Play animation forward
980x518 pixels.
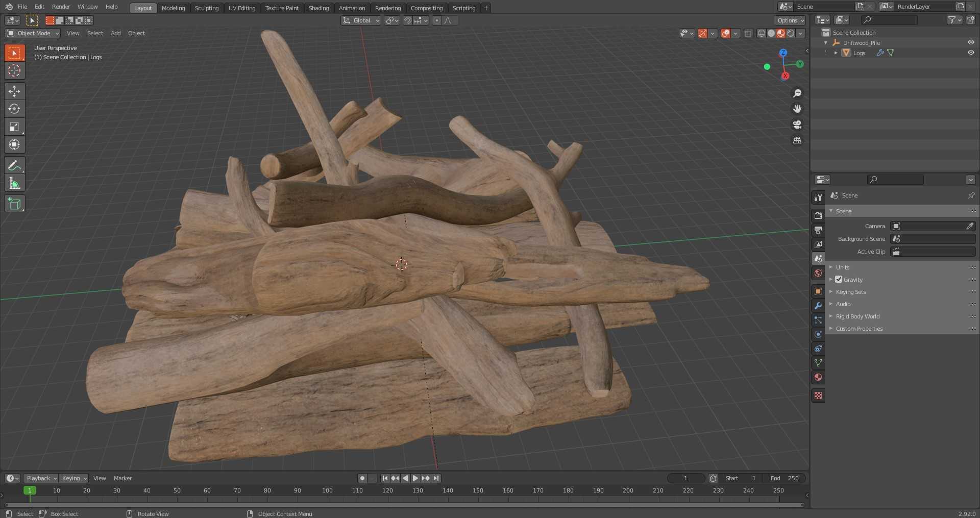coord(415,478)
